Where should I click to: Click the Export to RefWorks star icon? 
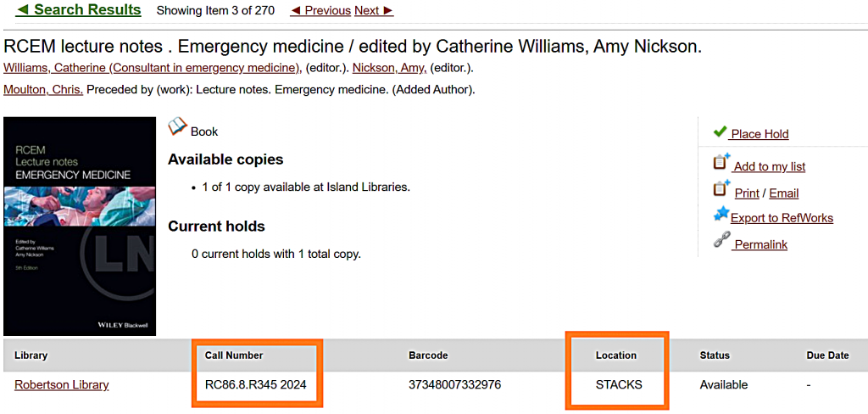(721, 215)
